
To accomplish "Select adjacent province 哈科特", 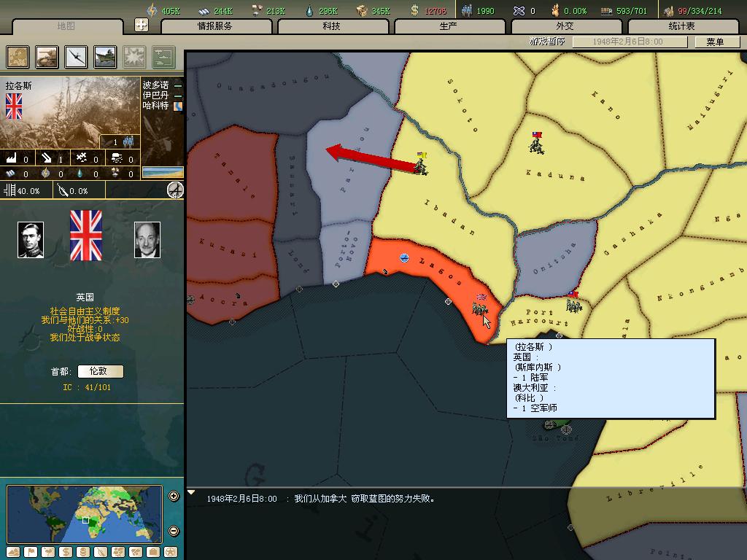I will pyautogui.click(x=155, y=105).
